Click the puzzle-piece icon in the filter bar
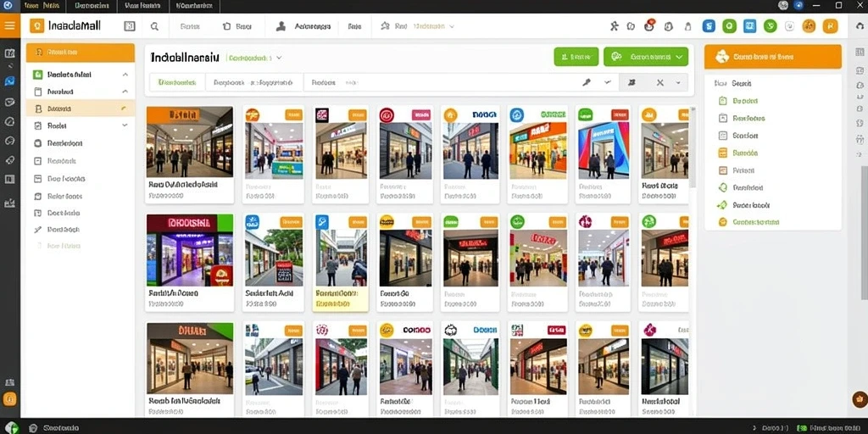Screen dimensions: 868x434 tap(632, 82)
